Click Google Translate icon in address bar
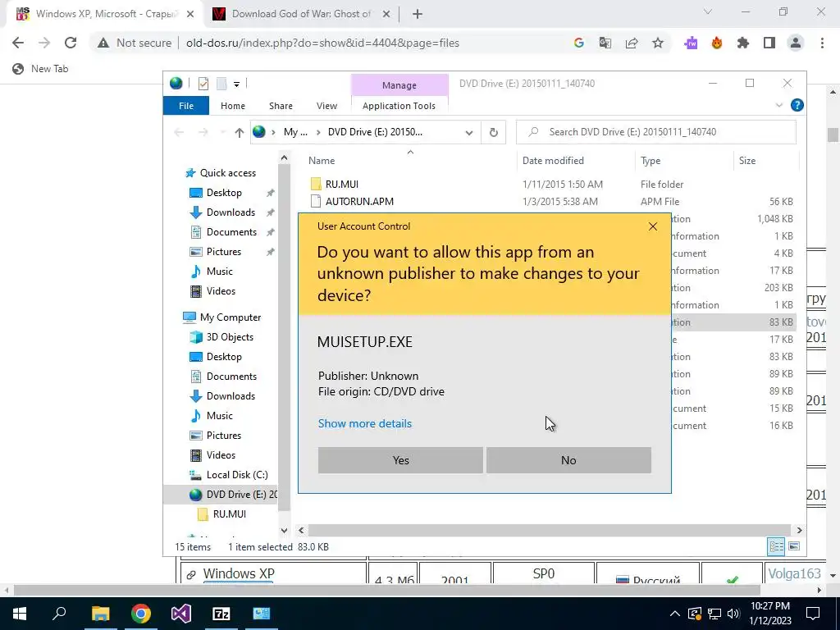The height and width of the screenshot is (630, 840). tap(605, 43)
